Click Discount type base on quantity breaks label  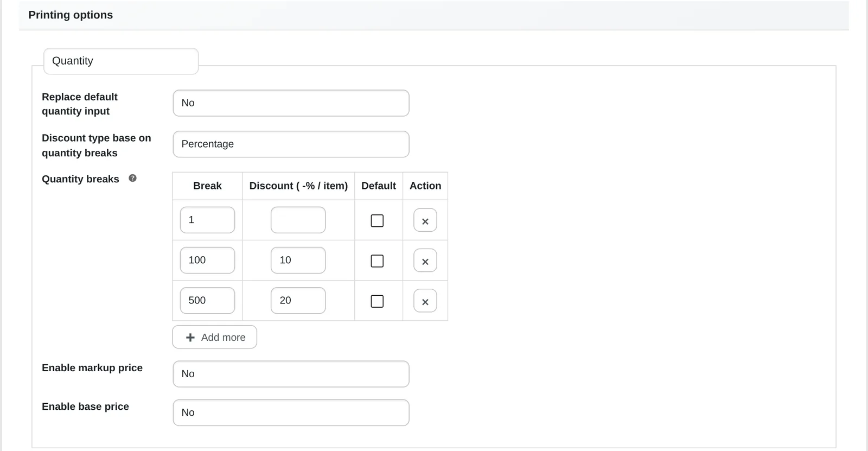pos(97,145)
